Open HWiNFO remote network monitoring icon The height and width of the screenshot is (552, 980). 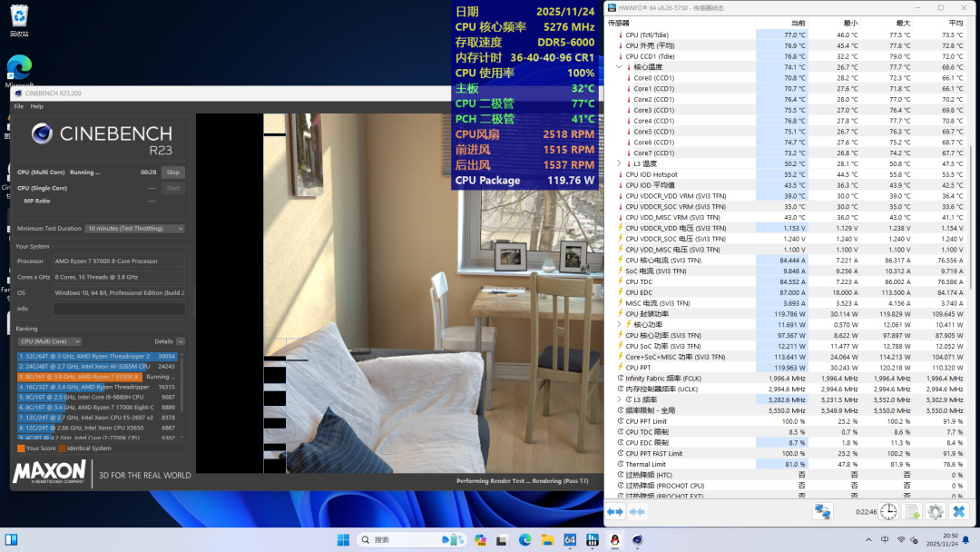click(x=822, y=511)
